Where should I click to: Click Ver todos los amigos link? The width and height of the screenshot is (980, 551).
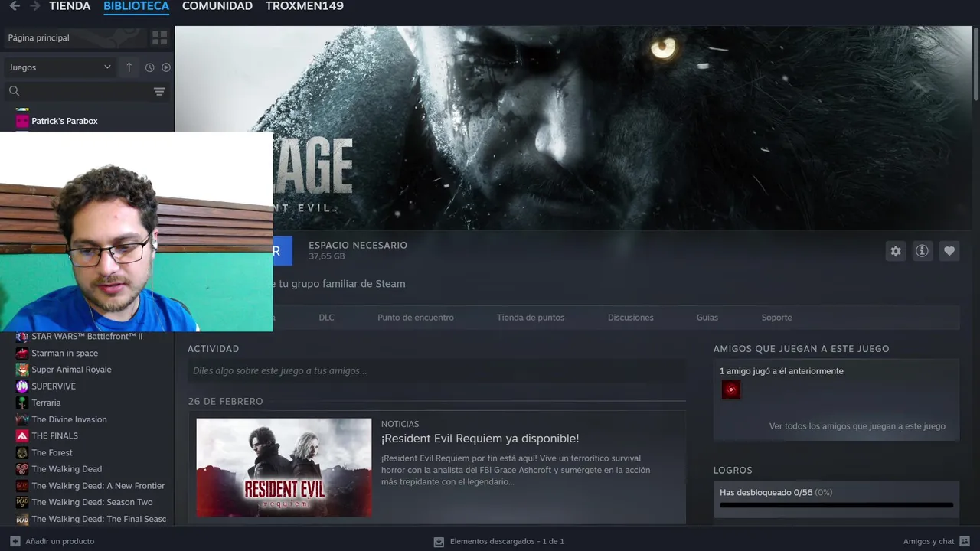pos(857,426)
